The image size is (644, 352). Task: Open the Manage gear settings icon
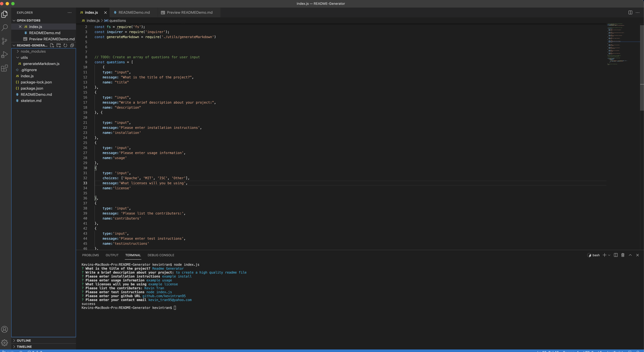4,342
